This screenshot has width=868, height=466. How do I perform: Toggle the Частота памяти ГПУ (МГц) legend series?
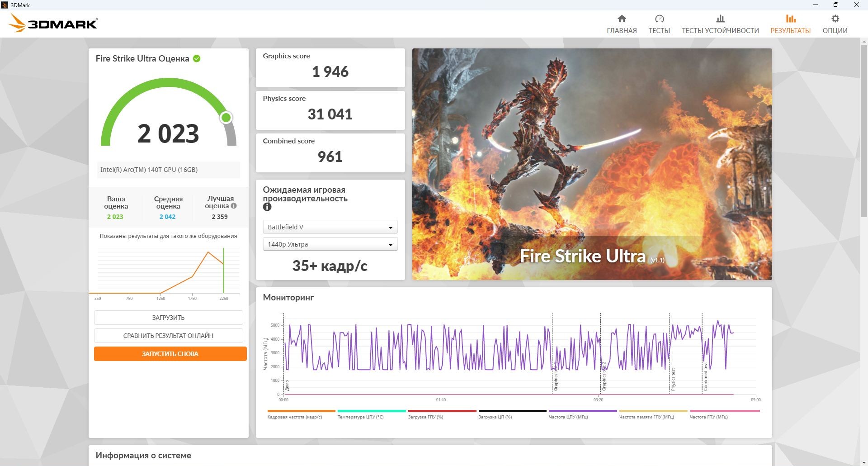coord(653,414)
